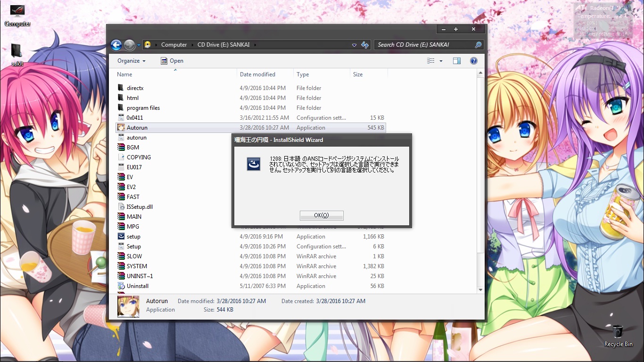The width and height of the screenshot is (644, 362).
Task: Select the SYSTEM archive file
Action: pyautogui.click(x=137, y=266)
